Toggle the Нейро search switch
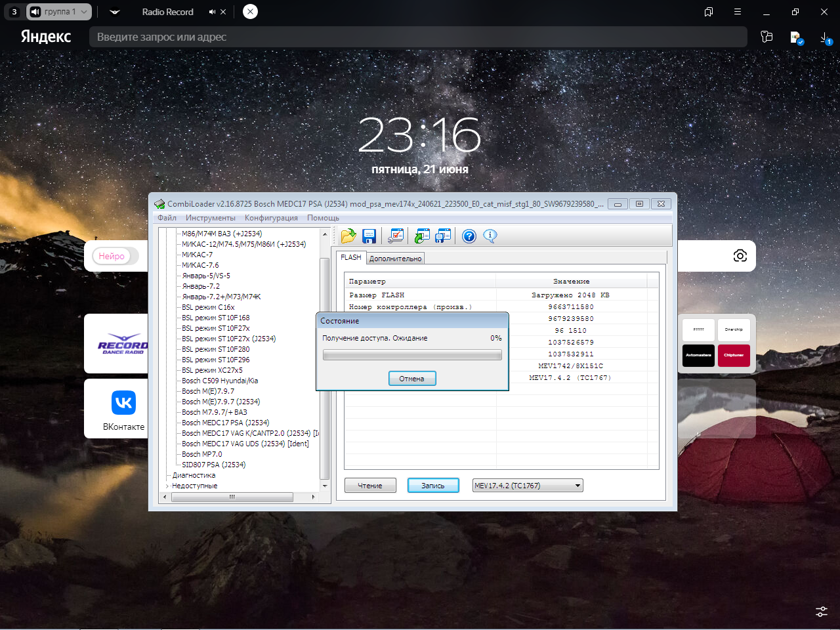Image resolution: width=840 pixels, height=630 pixels. 115,256
